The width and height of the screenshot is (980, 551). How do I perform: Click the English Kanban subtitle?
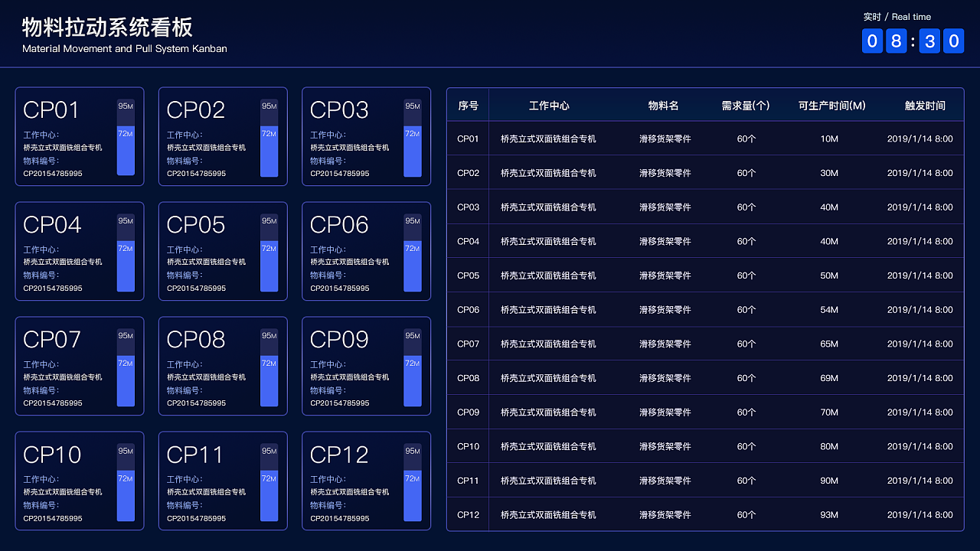125,48
